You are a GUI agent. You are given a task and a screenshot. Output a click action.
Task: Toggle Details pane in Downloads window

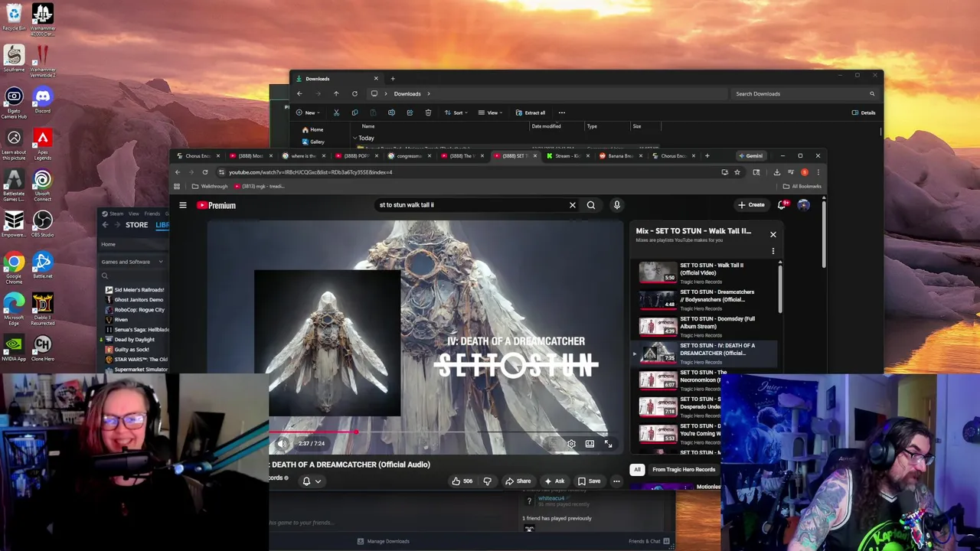[864, 112]
